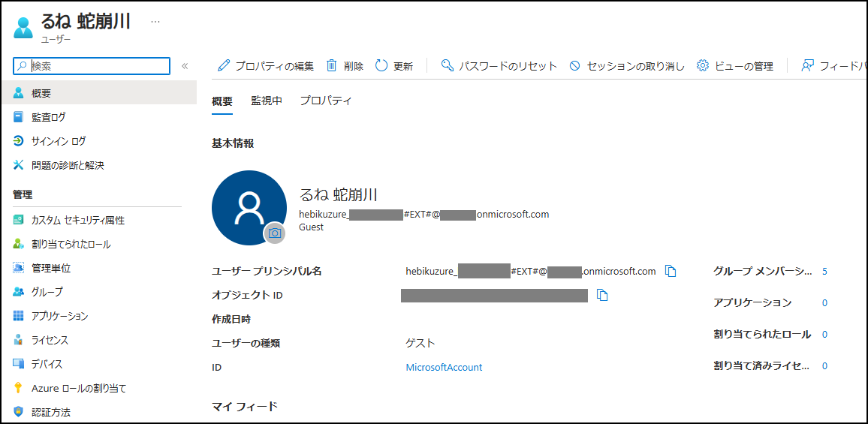
Task: Click the 認証方法 shield icon
Action: coord(19,412)
